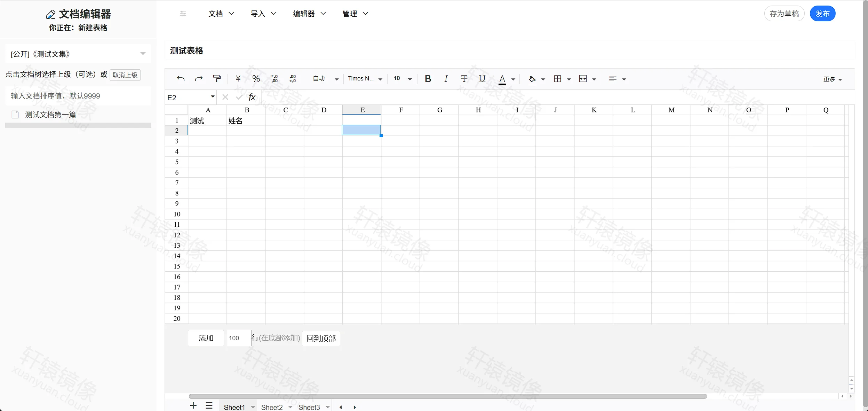Click the decrease decimal places icon
The image size is (868, 411).
[274, 79]
